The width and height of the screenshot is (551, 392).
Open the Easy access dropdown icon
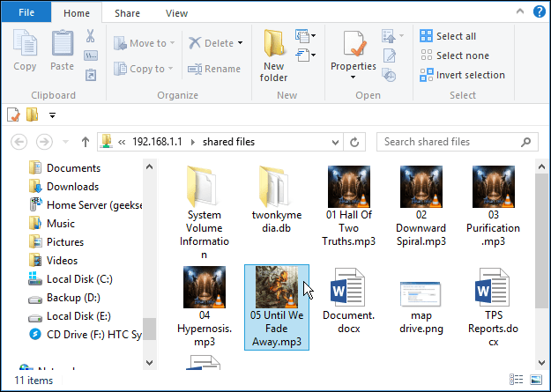click(x=305, y=55)
